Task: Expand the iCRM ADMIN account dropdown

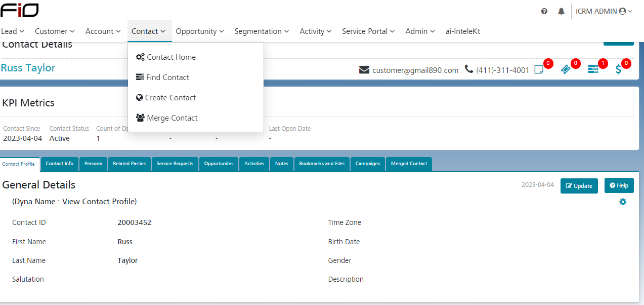Action: point(604,11)
